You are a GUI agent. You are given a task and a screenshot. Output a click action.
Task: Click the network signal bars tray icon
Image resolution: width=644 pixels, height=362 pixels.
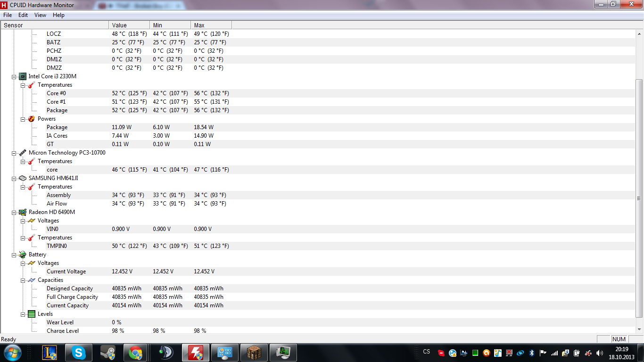554,353
